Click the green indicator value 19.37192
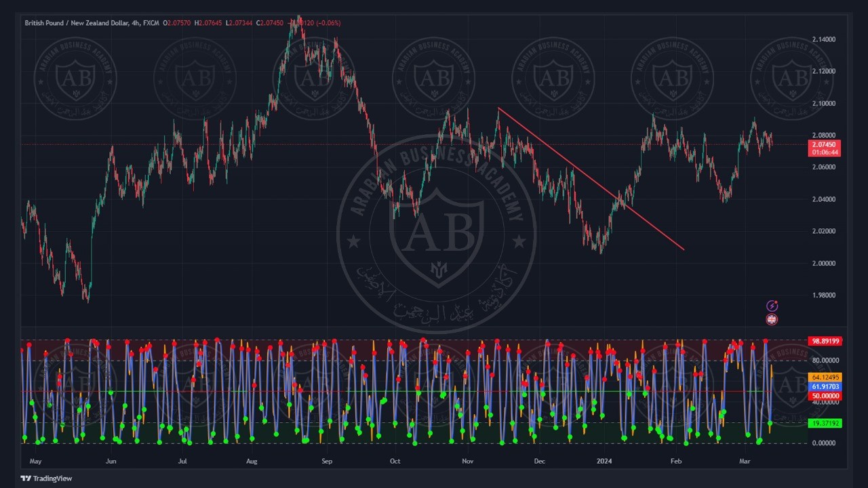 tap(825, 423)
